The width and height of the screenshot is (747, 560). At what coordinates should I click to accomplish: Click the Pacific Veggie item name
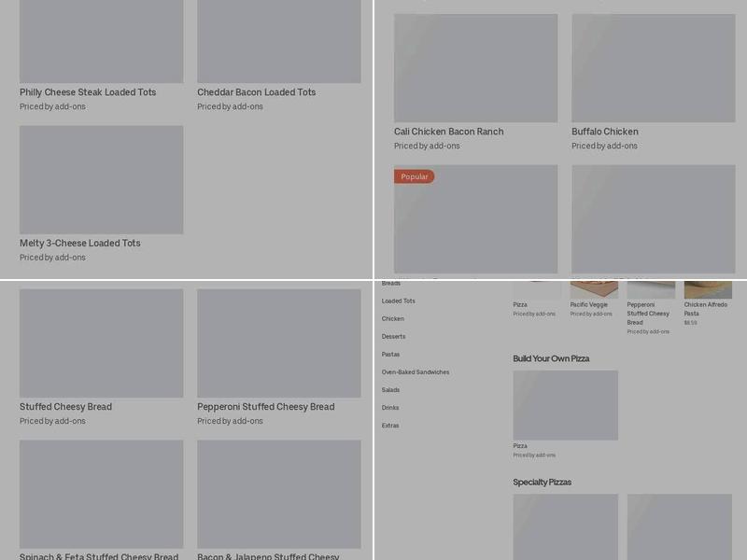click(x=588, y=305)
